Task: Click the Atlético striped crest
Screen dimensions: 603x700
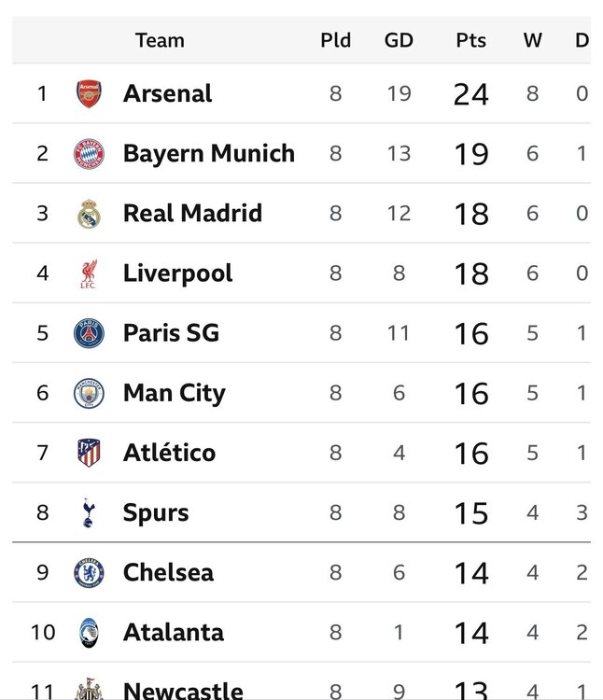Action: click(89, 453)
